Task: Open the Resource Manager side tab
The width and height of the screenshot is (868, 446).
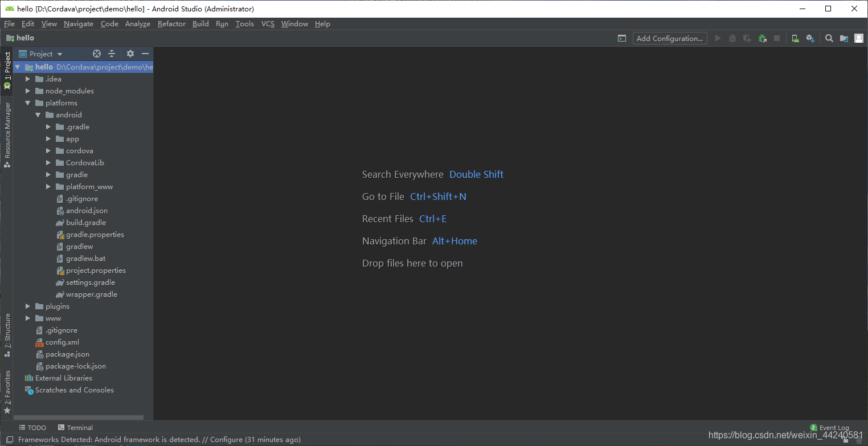Action: [7, 134]
